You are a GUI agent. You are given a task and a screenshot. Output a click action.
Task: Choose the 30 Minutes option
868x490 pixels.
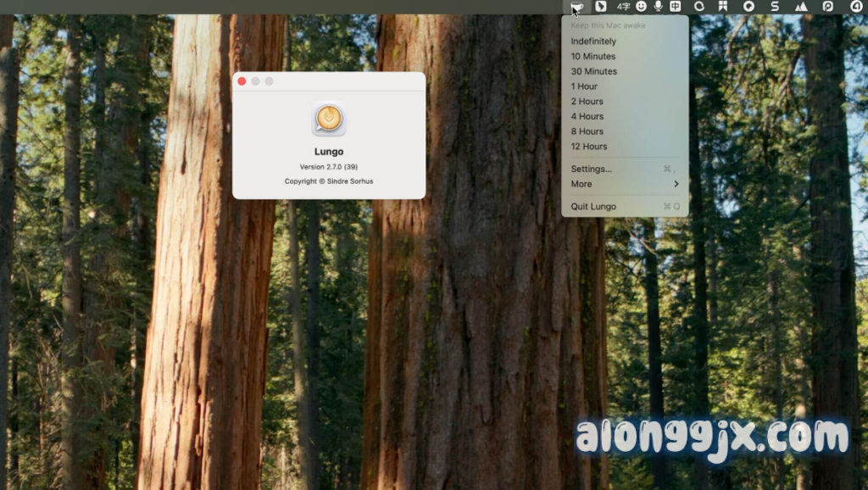point(593,72)
